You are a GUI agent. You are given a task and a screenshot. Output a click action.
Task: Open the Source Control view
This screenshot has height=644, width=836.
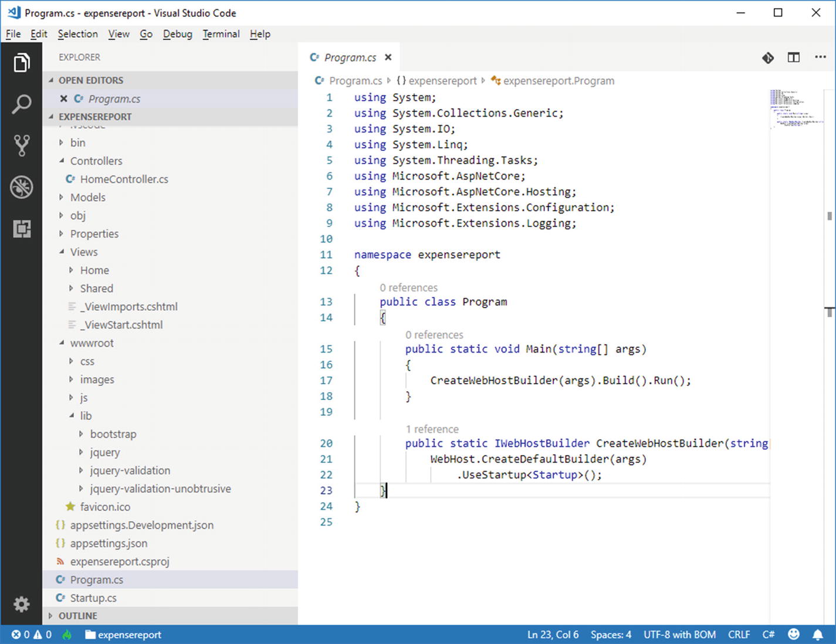point(21,145)
